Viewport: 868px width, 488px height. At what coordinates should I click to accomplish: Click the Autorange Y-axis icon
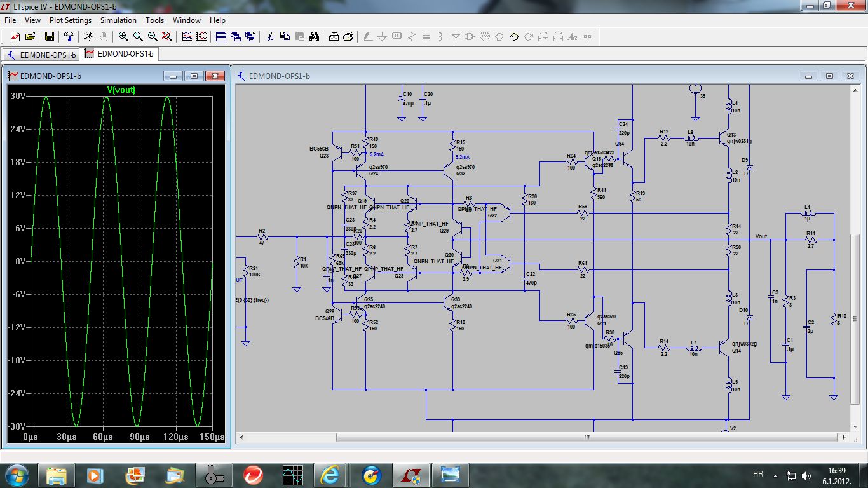pyautogui.click(x=201, y=37)
